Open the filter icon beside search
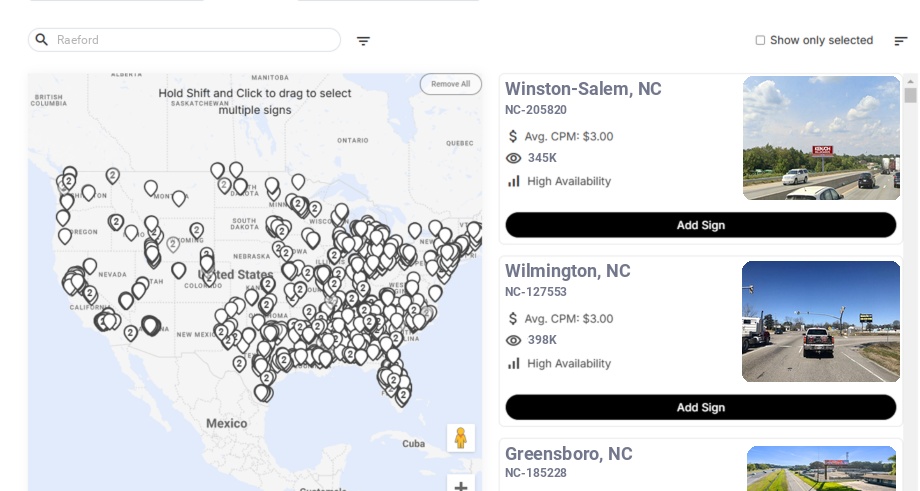The height and width of the screenshot is (491, 920). (363, 41)
